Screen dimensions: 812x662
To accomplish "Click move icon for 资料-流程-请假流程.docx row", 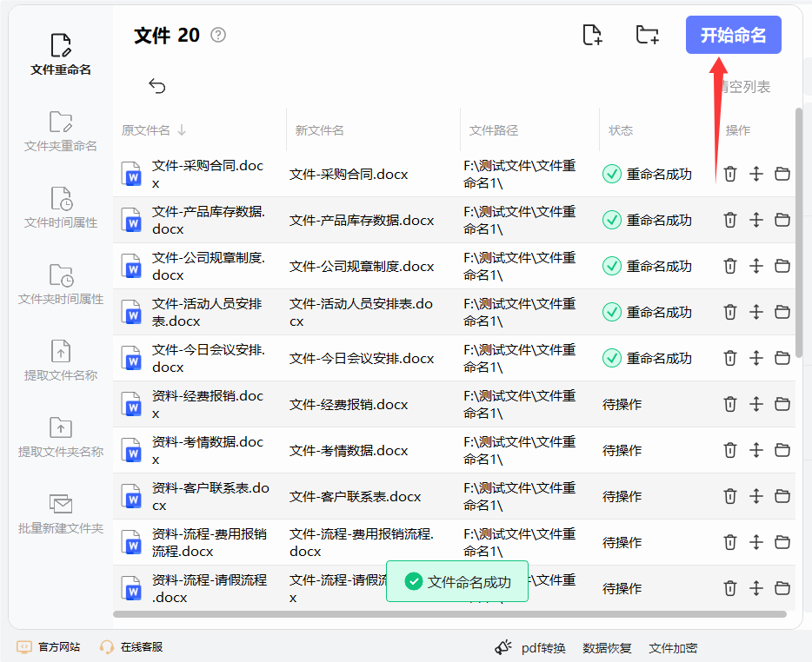I will [x=756, y=588].
